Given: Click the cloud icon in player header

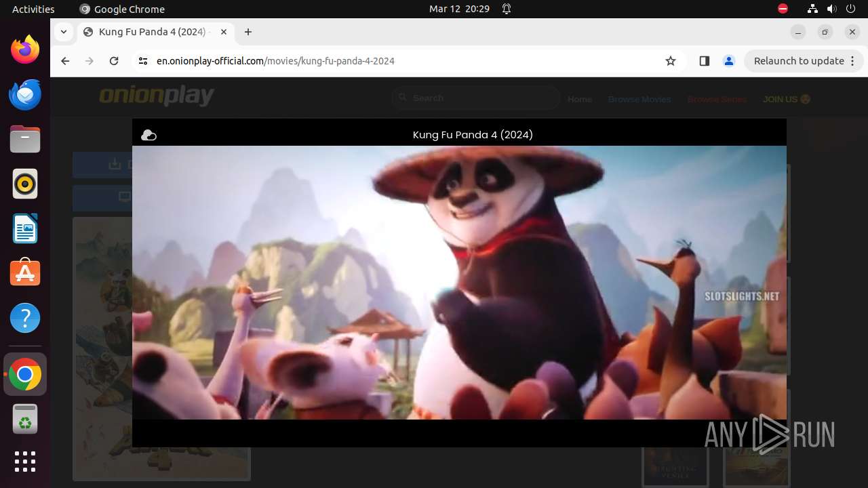Looking at the screenshot, I should (149, 136).
